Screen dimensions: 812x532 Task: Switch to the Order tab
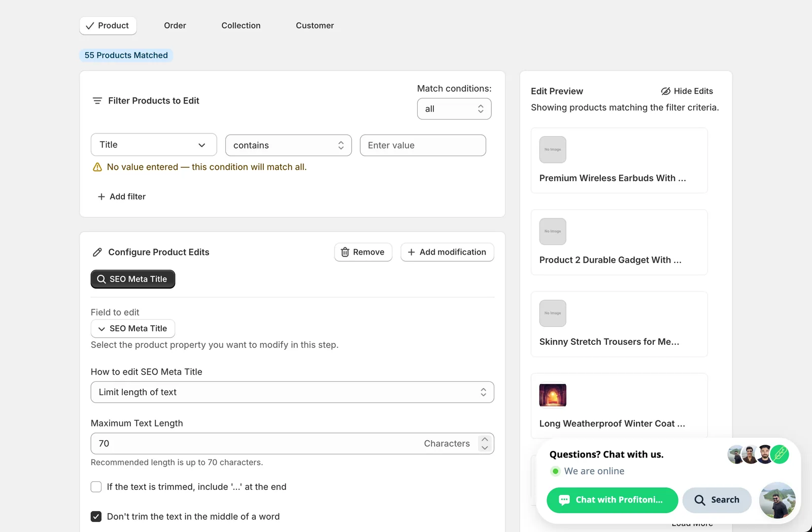click(x=175, y=26)
